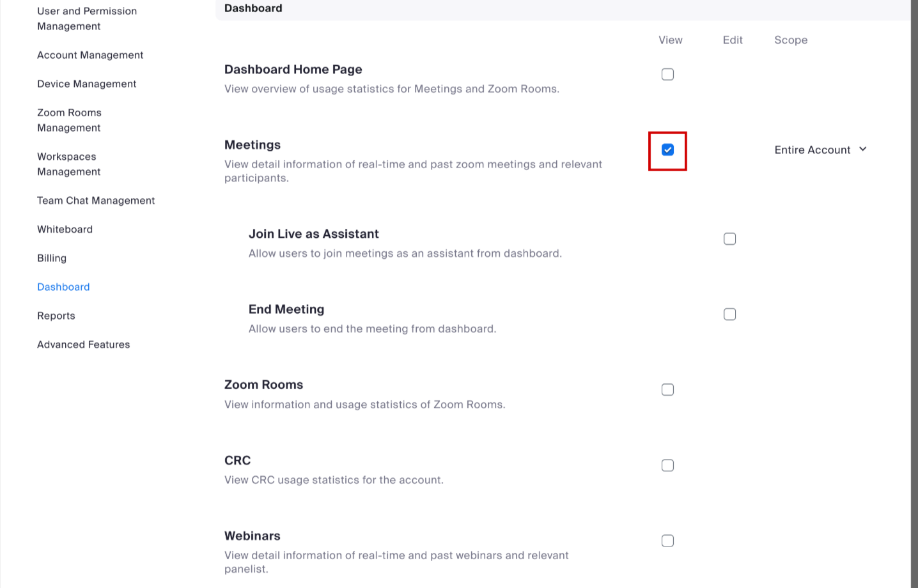This screenshot has height=588, width=918.
Task: Open the Billing sidebar link
Action: 52,258
